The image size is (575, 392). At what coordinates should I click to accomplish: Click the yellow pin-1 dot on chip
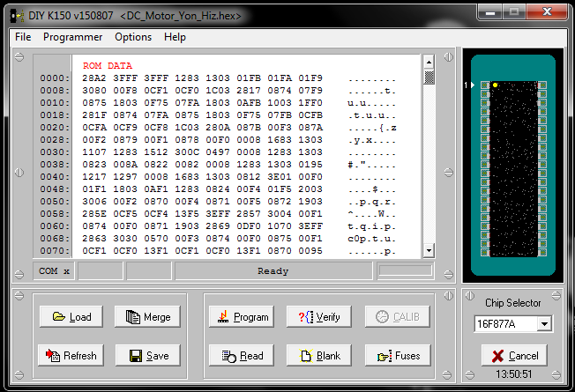coord(495,85)
